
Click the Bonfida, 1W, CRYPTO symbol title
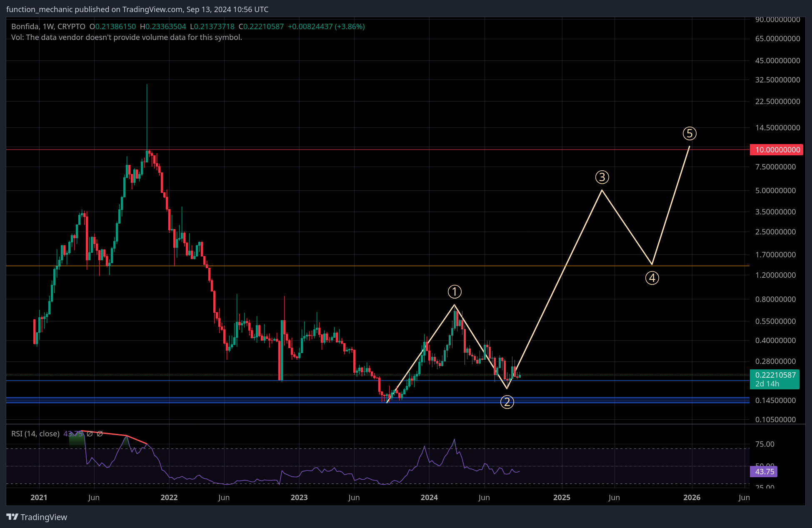tap(48, 27)
